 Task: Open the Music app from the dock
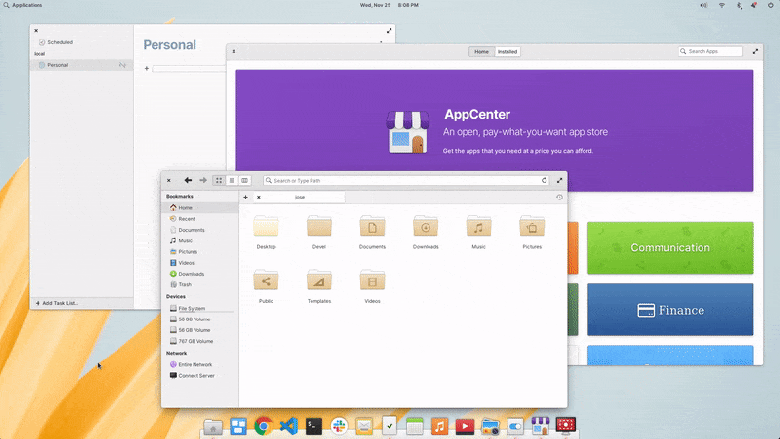click(x=439, y=426)
